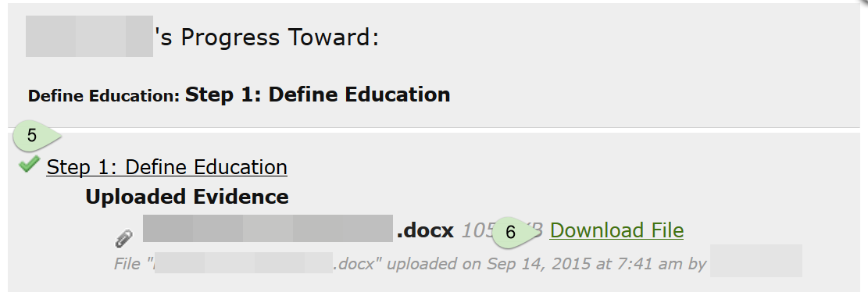Click the italic word 'uploaded' in the file note
Image resolution: width=868 pixels, height=292 pixels.
click(x=424, y=265)
